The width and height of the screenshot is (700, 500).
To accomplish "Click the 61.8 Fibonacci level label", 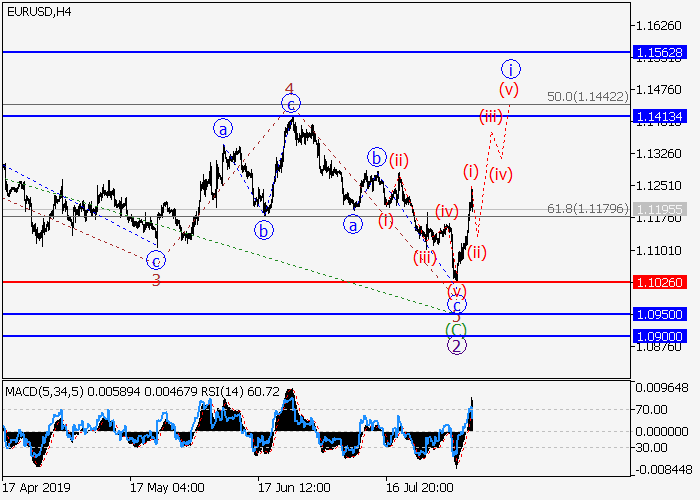I will [587, 209].
